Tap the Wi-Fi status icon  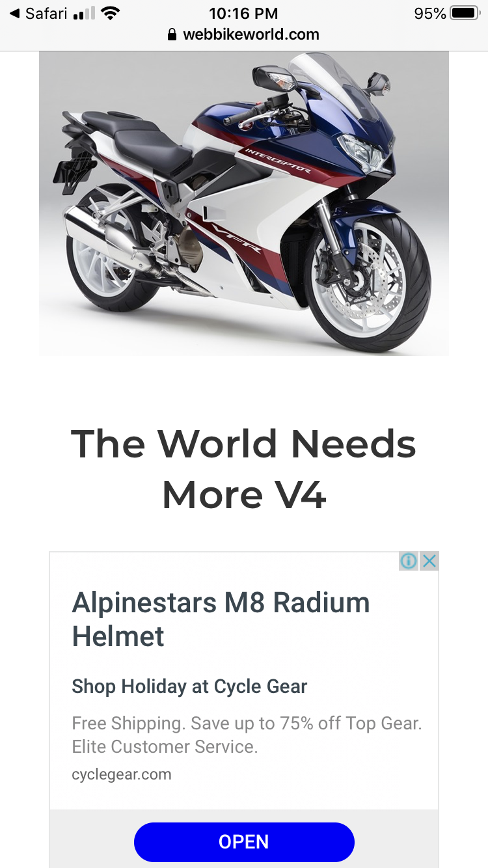click(111, 13)
